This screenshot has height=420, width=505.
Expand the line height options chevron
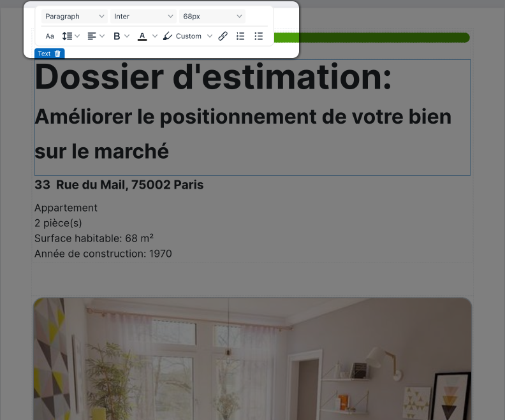77,36
